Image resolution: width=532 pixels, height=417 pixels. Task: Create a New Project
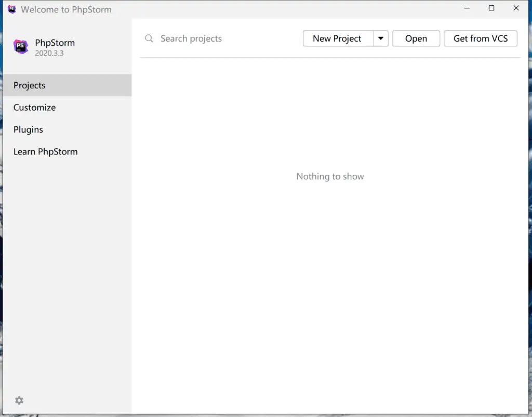(x=337, y=38)
